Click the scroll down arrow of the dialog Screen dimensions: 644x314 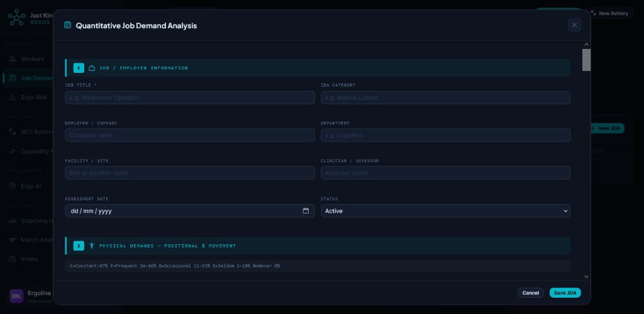click(587, 277)
